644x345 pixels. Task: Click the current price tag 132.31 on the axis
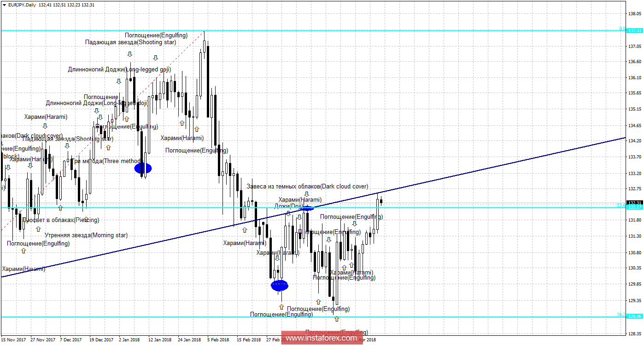point(635,203)
